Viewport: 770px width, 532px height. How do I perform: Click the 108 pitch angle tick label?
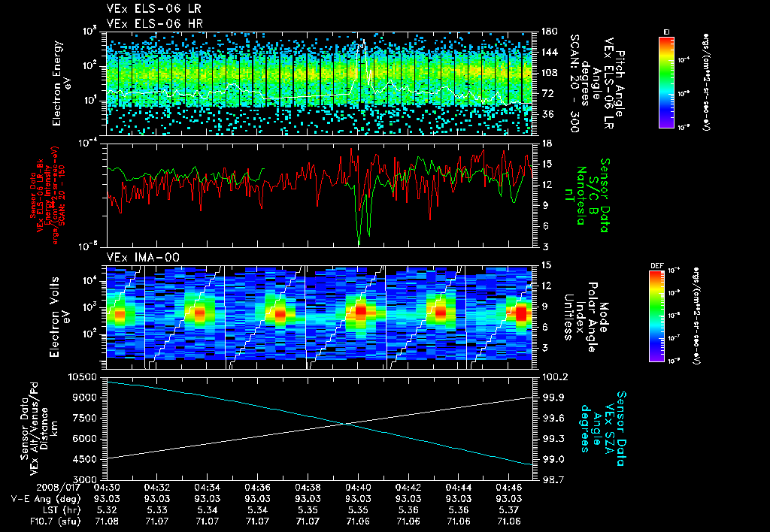click(549, 73)
